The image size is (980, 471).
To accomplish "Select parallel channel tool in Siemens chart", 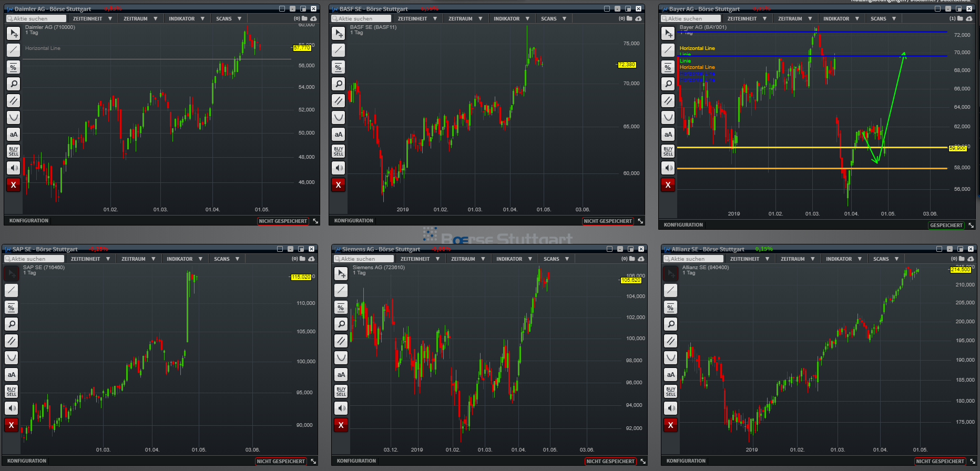I will coord(341,341).
